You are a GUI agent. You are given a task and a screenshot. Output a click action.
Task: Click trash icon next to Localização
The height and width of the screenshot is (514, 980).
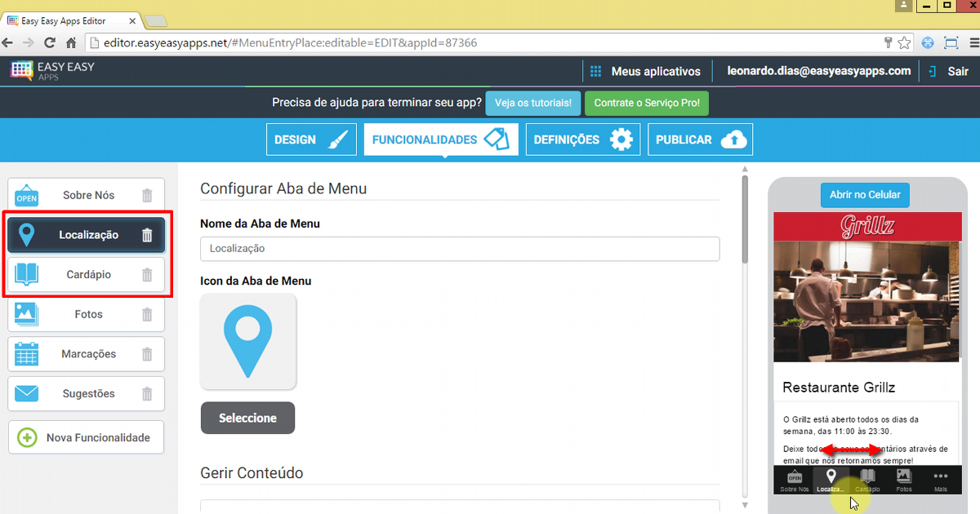[147, 235]
